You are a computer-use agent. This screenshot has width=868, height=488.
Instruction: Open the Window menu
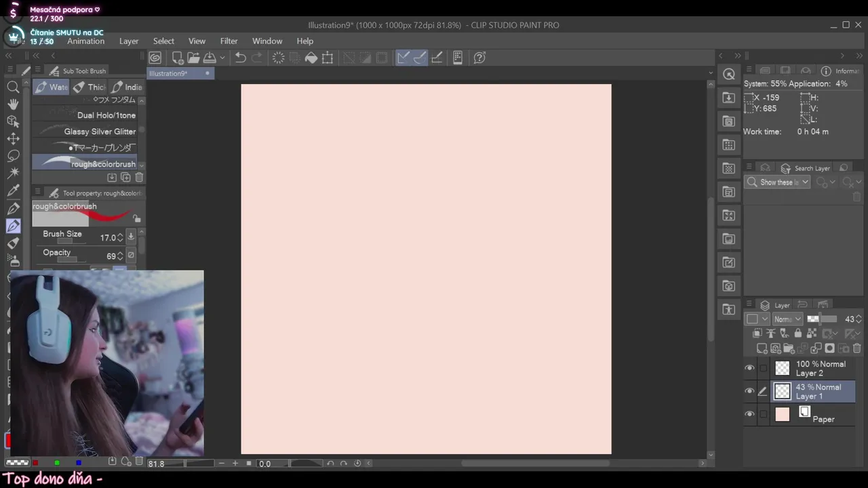tap(267, 41)
